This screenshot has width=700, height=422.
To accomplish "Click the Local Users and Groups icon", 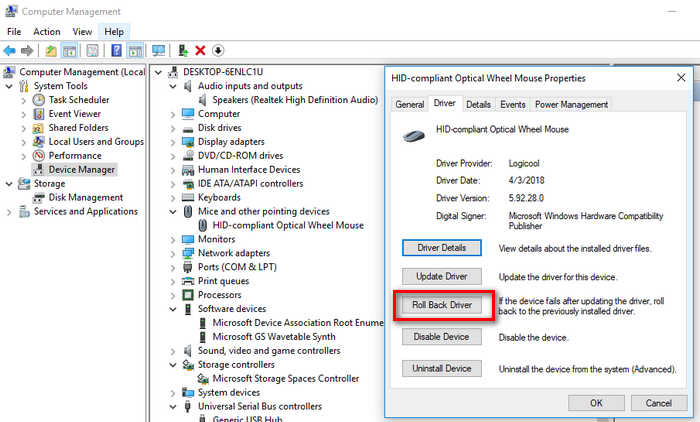I will click(39, 142).
